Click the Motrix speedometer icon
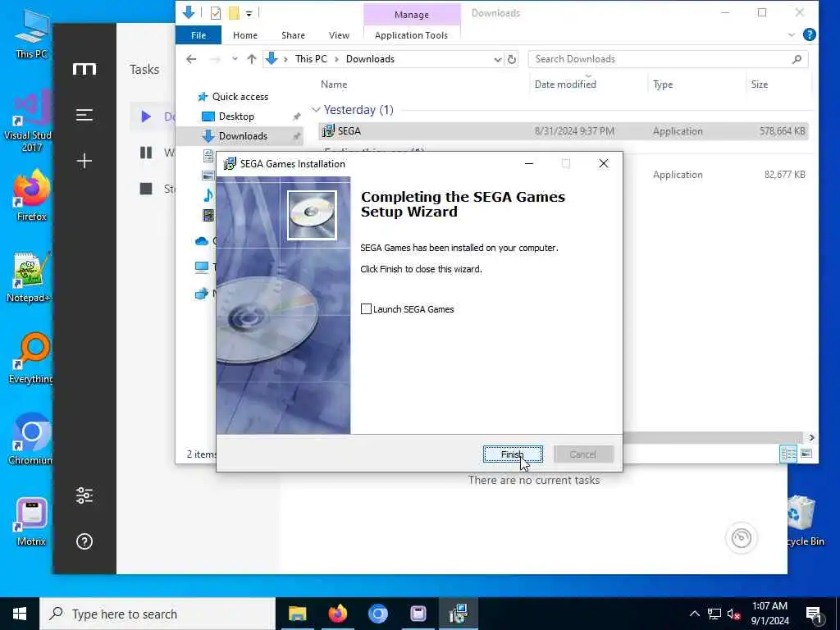The height and width of the screenshot is (630, 840). click(x=742, y=537)
